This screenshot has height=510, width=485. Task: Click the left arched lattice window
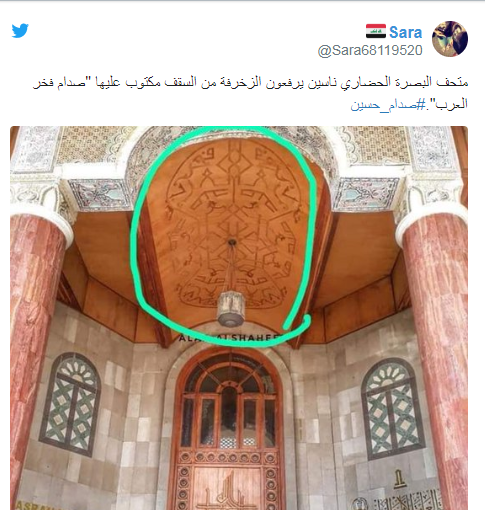coord(70,405)
